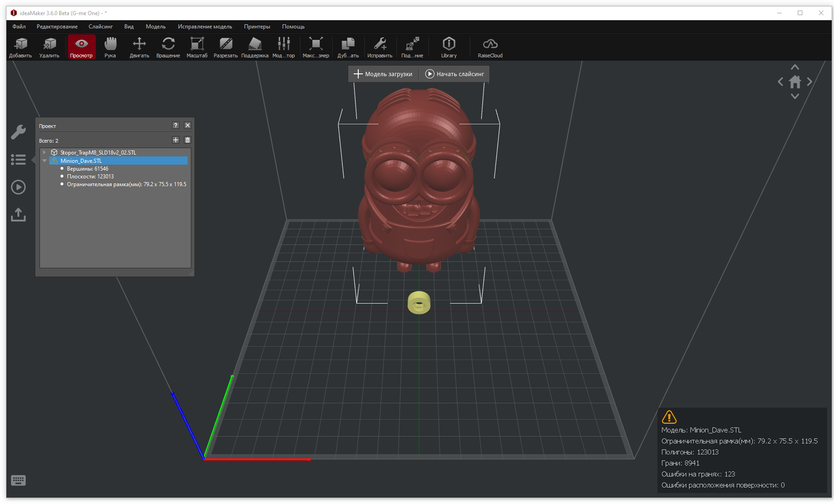Click the Макс...змер max size icon
The height and width of the screenshot is (504, 834).
tap(316, 47)
